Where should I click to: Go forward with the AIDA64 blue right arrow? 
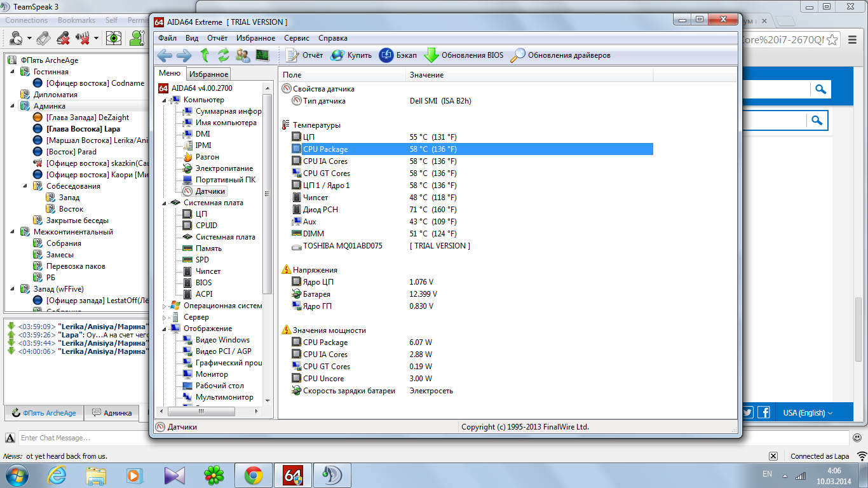click(184, 55)
